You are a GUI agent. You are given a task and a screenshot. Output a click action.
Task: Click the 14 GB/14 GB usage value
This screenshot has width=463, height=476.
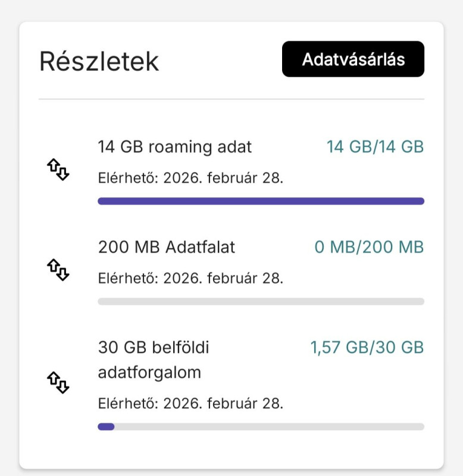[375, 147]
